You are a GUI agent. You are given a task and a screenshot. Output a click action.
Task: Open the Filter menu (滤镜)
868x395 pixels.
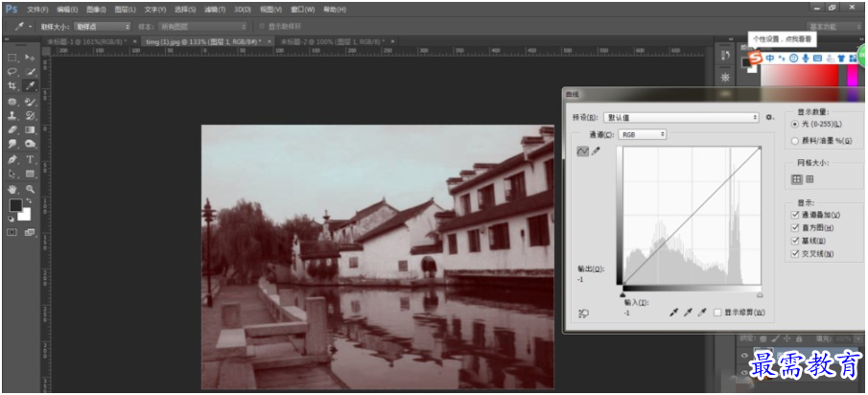click(x=215, y=10)
